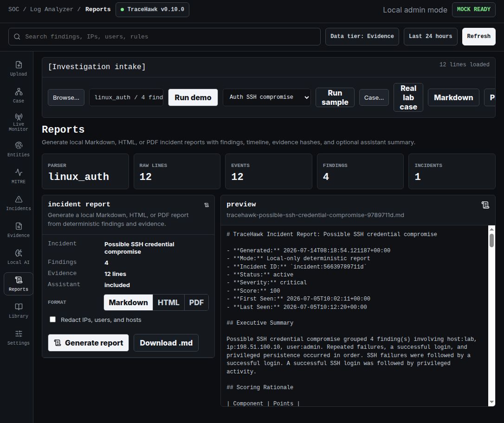
Task: Click the scroll icon in preview header
Action: click(485, 205)
